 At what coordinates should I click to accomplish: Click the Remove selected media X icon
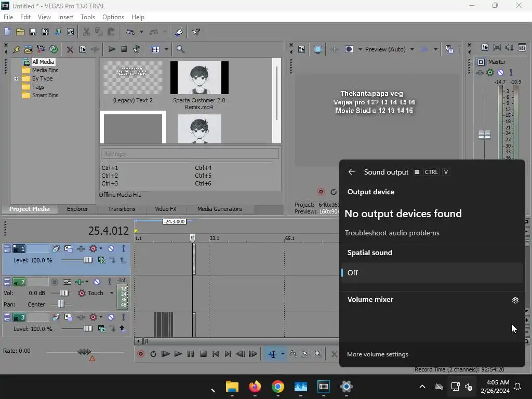pyautogui.click(x=70, y=49)
